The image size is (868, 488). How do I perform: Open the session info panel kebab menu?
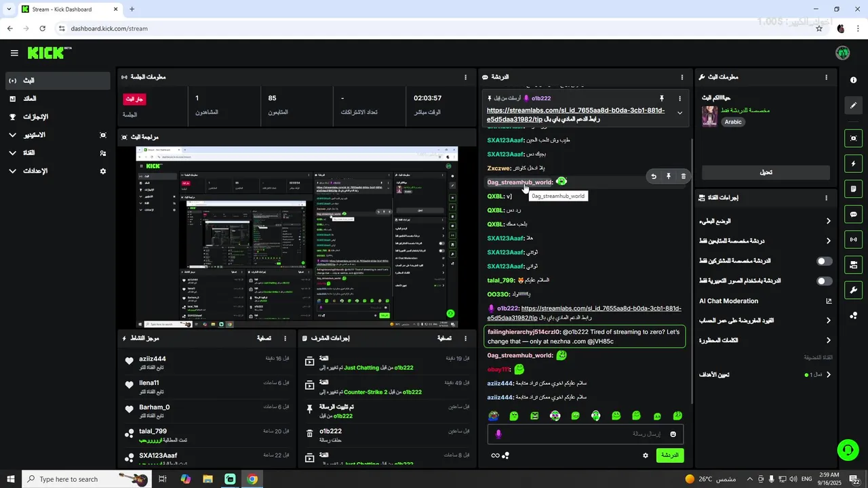pos(465,77)
